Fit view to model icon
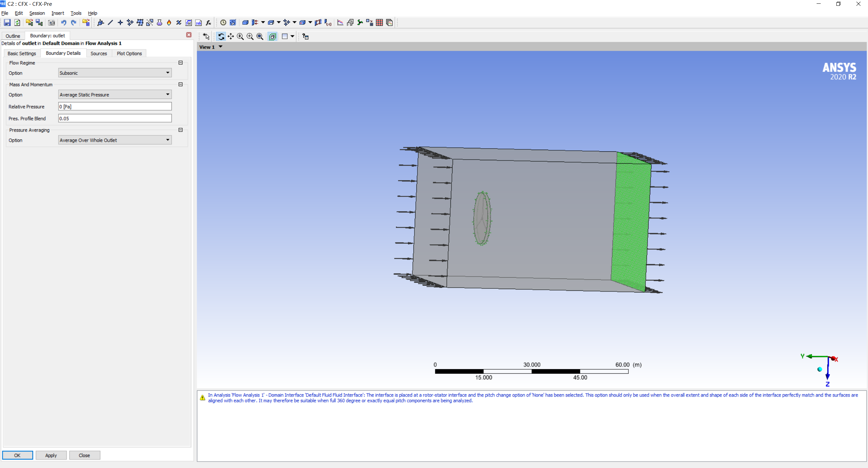The image size is (868, 468). point(260,36)
